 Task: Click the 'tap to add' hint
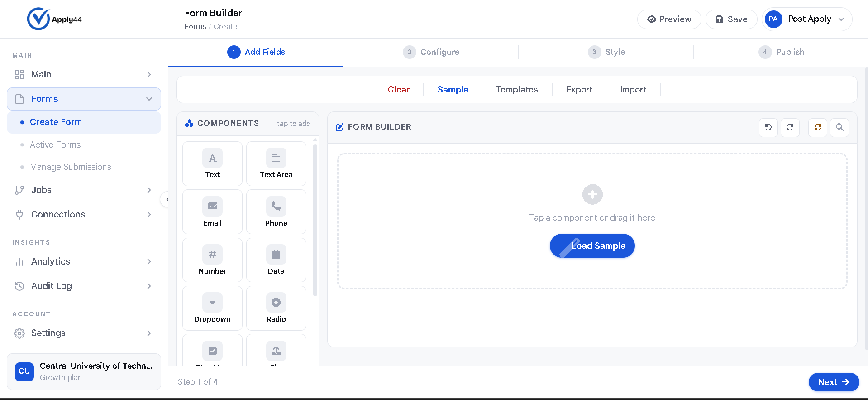point(294,124)
